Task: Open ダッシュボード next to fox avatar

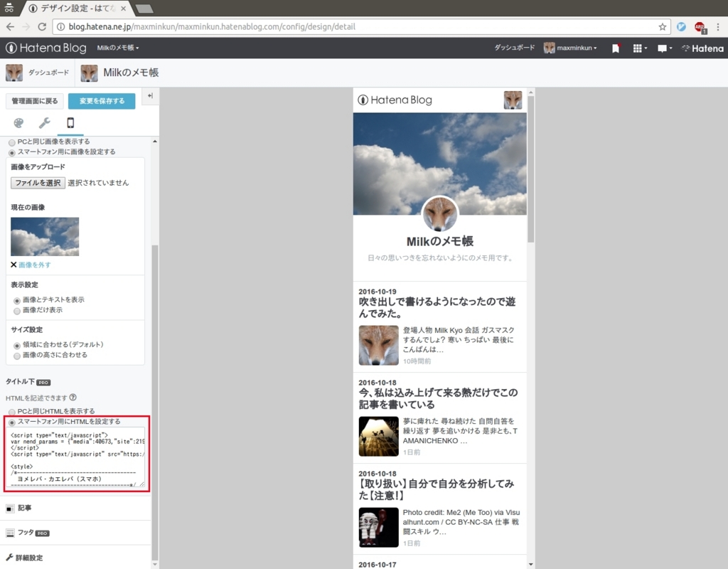Action: click(x=37, y=73)
